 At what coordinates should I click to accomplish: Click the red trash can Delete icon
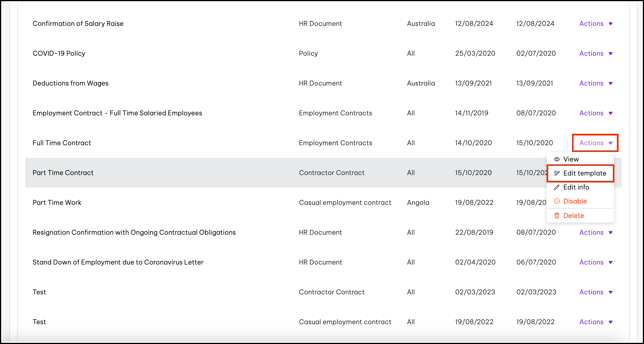557,216
